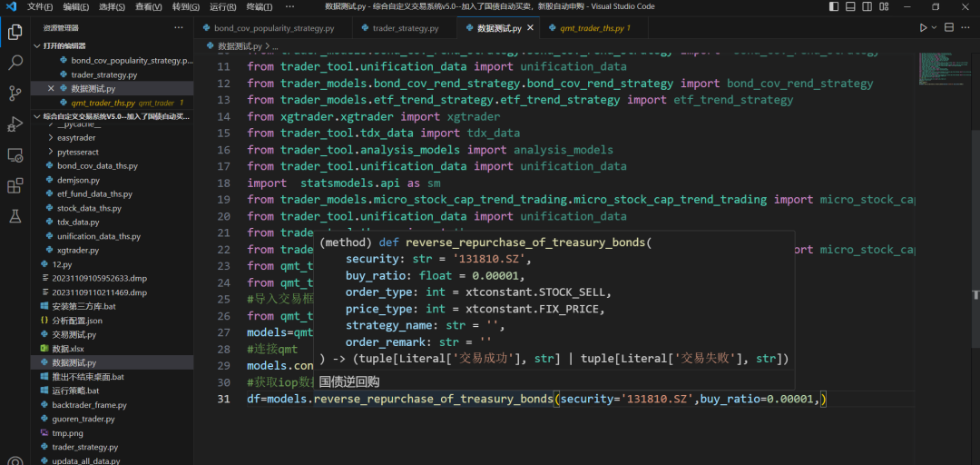Open the 文件(F) menu
This screenshot has width=980, height=465.
[x=40, y=7]
